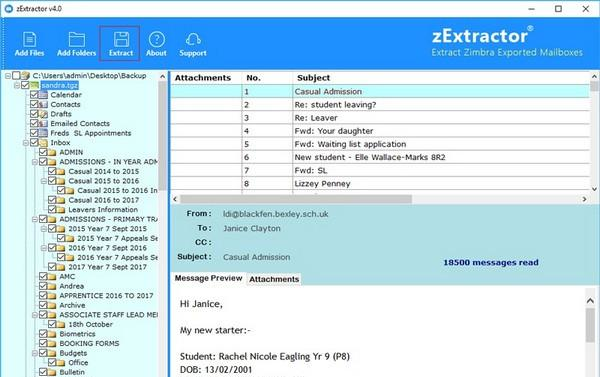Collapse the Inbox tree node
The width and height of the screenshot is (600, 377).
tap(26, 143)
